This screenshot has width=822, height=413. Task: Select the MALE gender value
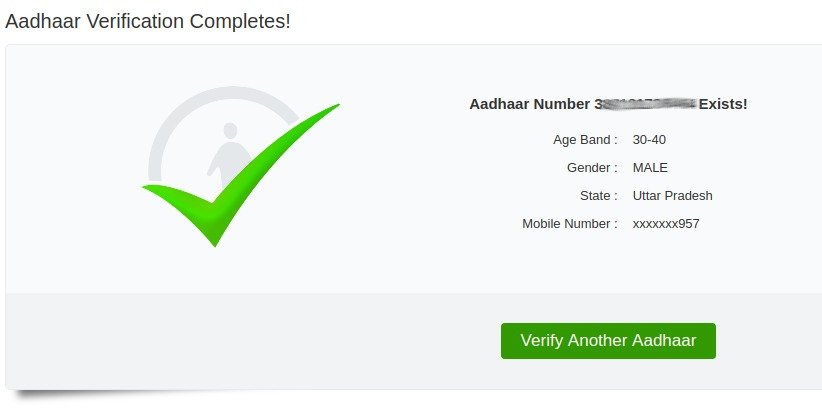[650, 168]
